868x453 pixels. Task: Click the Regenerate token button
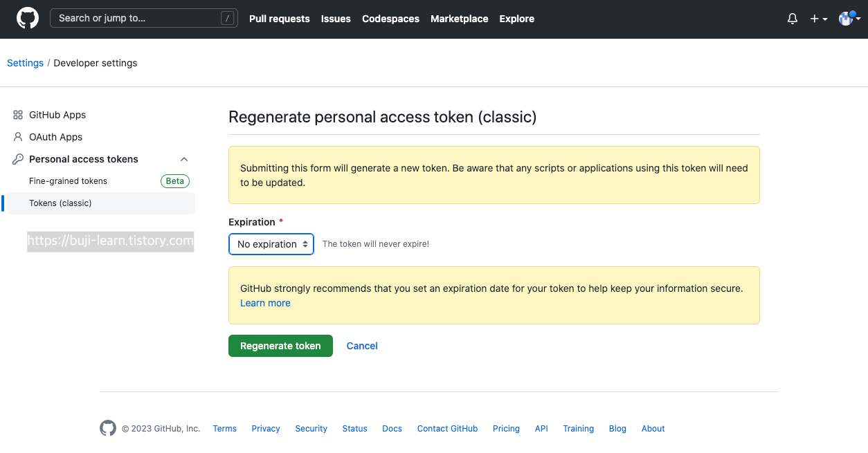point(280,346)
